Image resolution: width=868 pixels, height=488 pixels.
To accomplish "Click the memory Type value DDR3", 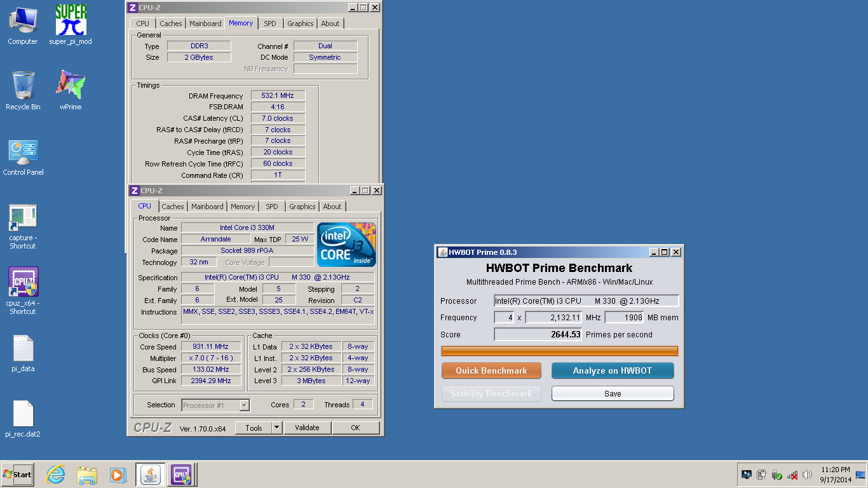I will (x=199, y=46).
